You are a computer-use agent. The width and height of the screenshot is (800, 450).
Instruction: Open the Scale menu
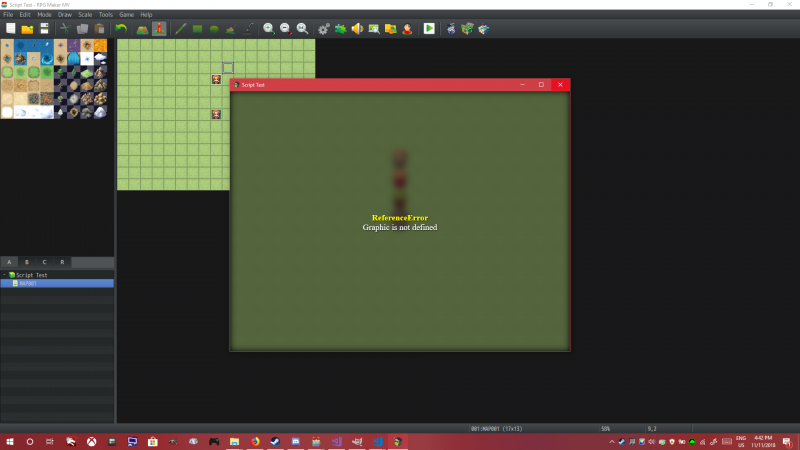click(85, 15)
